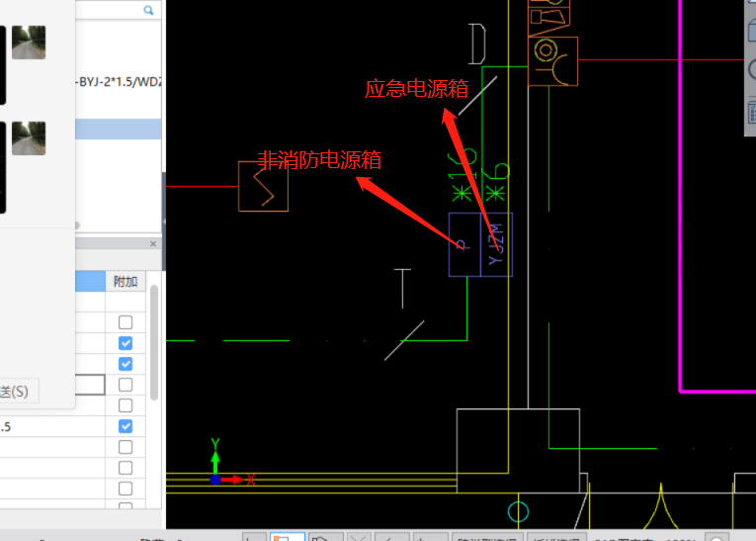Select the white T symbol in the drawing
This screenshot has width=756, height=541.
coord(402,289)
